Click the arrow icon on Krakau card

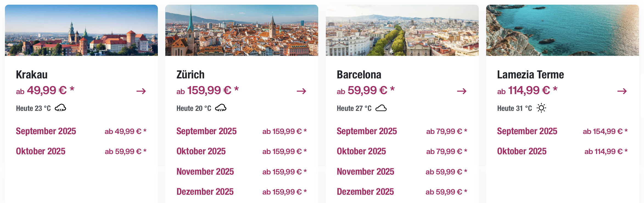coord(141,91)
